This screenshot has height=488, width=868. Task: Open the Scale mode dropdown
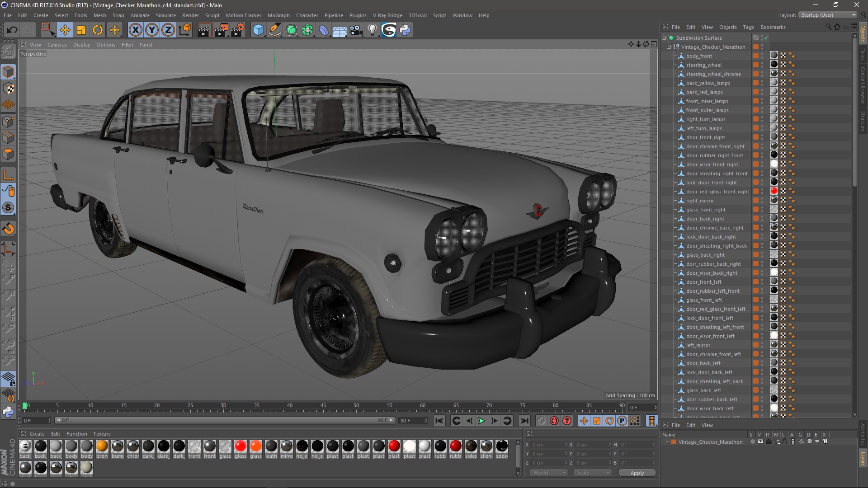pos(592,473)
